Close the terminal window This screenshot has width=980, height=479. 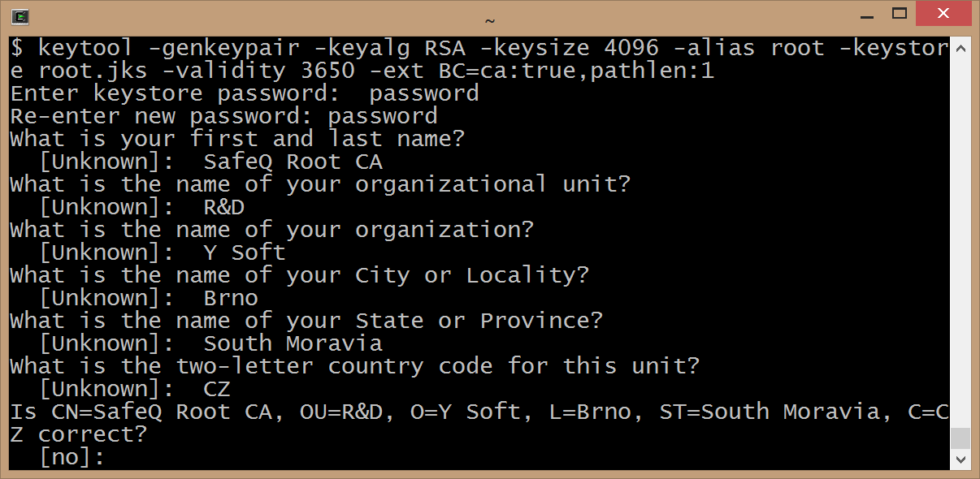pyautogui.click(x=943, y=13)
